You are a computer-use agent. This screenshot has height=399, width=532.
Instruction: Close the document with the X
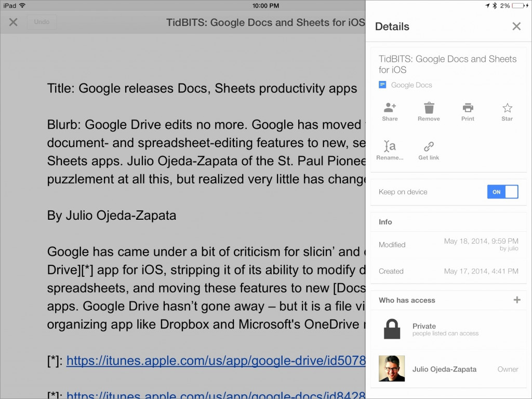coord(14,22)
